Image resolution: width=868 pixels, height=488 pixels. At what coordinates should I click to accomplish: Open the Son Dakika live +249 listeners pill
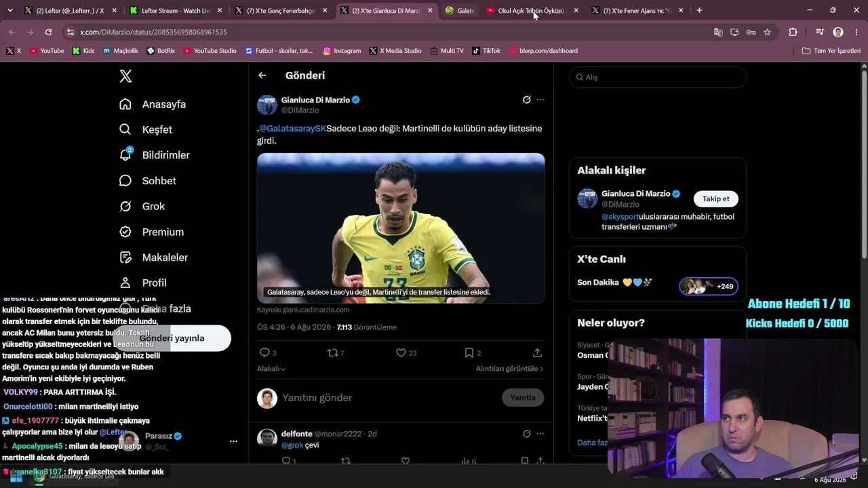click(709, 286)
